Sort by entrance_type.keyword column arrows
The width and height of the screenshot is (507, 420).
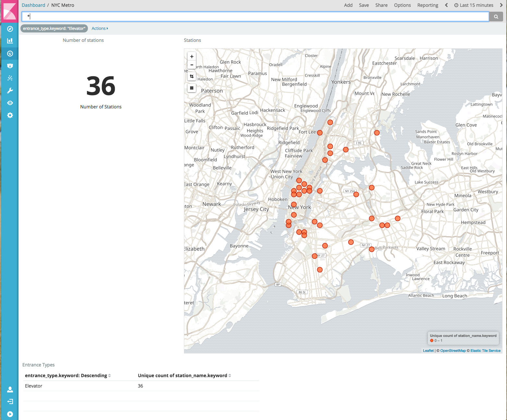pos(110,376)
